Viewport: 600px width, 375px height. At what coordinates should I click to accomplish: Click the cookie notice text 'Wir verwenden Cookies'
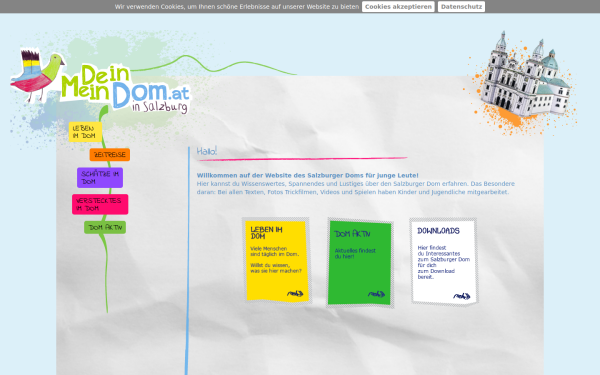[237, 7]
